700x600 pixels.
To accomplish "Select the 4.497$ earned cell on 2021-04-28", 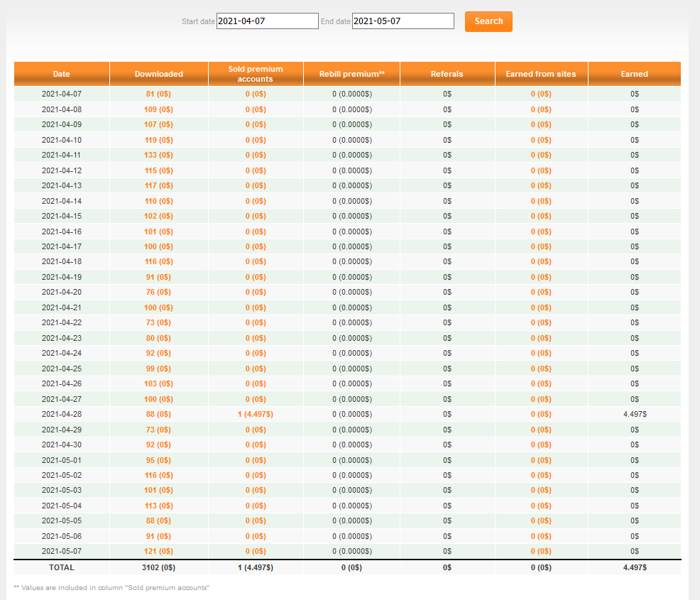I will [x=635, y=414].
